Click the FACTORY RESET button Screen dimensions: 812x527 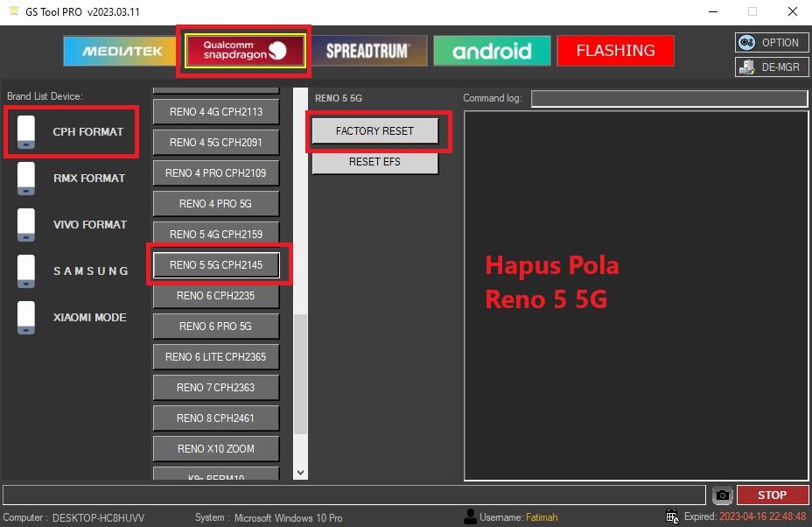pos(374,131)
